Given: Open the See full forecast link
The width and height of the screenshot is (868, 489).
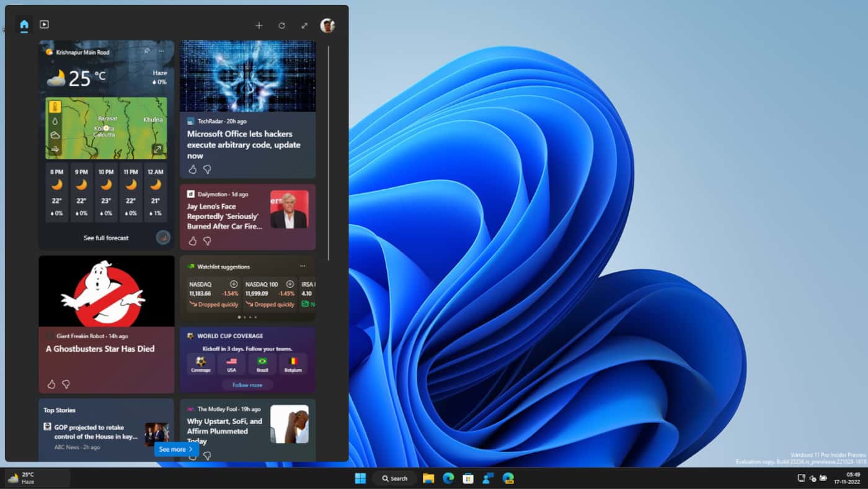Looking at the screenshot, I should coord(106,238).
